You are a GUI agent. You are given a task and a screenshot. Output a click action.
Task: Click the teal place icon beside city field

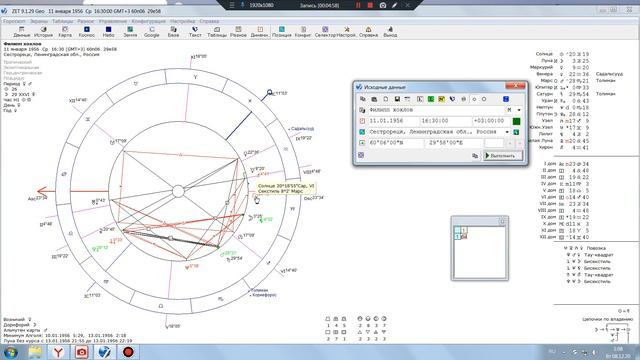pos(362,132)
